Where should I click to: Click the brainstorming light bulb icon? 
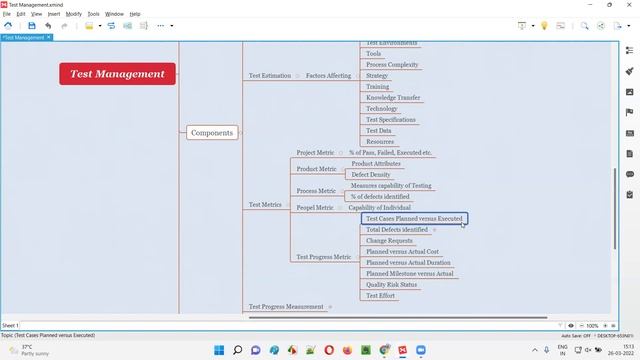click(x=544, y=26)
